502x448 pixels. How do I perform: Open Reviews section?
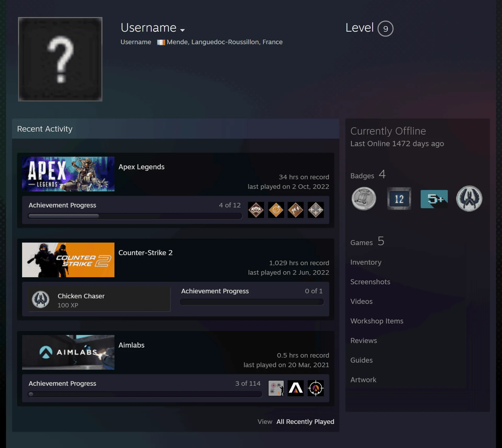pos(363,341)
